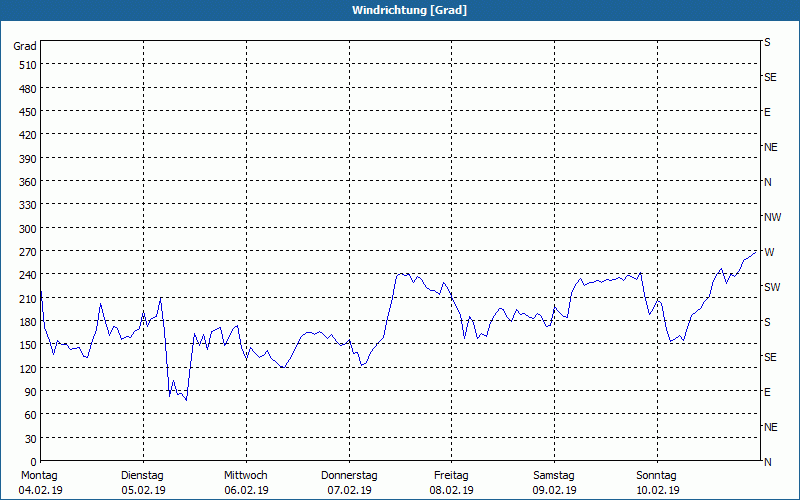Select the 150 value on the degree axis
The width and height of the screenshot is (800, 500).
[x=28, y=345]
